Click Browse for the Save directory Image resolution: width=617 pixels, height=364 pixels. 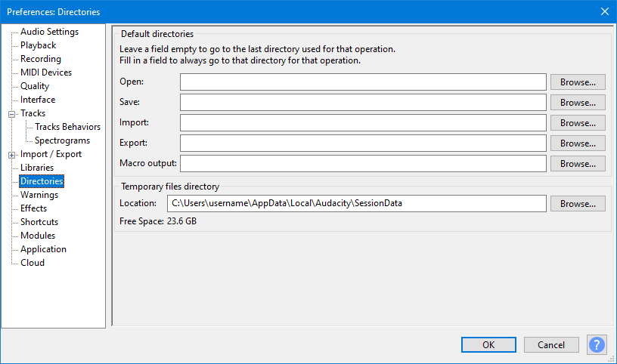click(578, 103)
